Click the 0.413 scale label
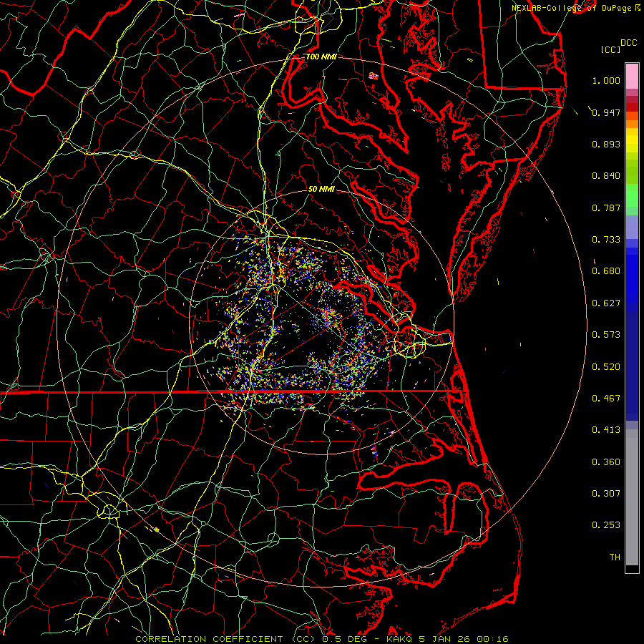This screenshot has width=644, height=644. (606, 430)
